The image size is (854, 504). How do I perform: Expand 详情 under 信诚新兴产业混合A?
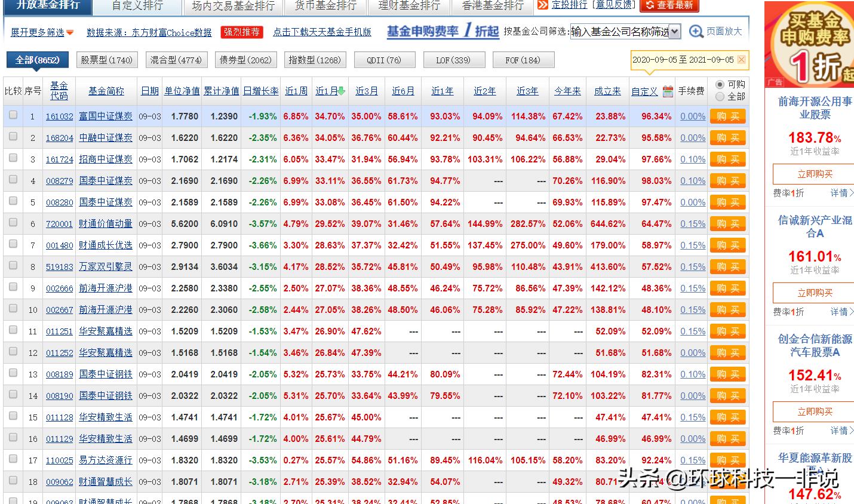click(842, 312)
